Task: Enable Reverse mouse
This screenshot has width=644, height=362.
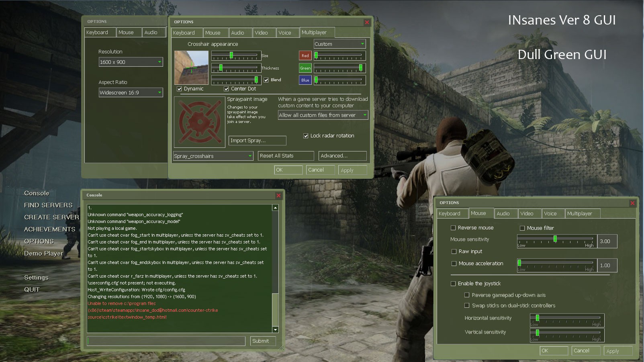Action: click(x=452, y=228)
